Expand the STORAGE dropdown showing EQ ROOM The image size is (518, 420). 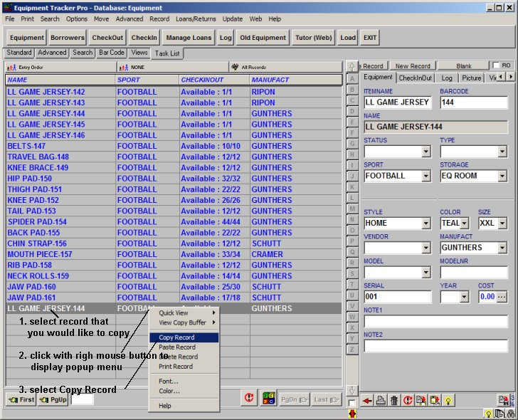click(502, 176)
